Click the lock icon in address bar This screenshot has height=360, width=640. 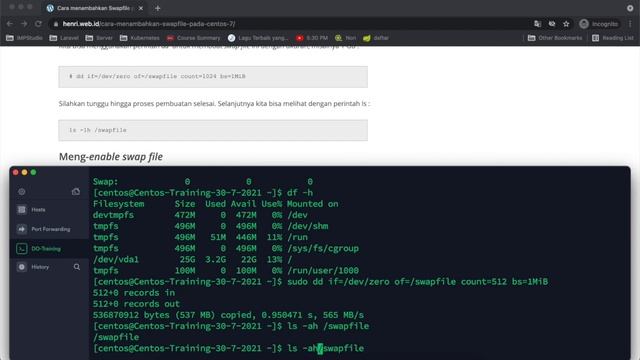tap(56, 24)
